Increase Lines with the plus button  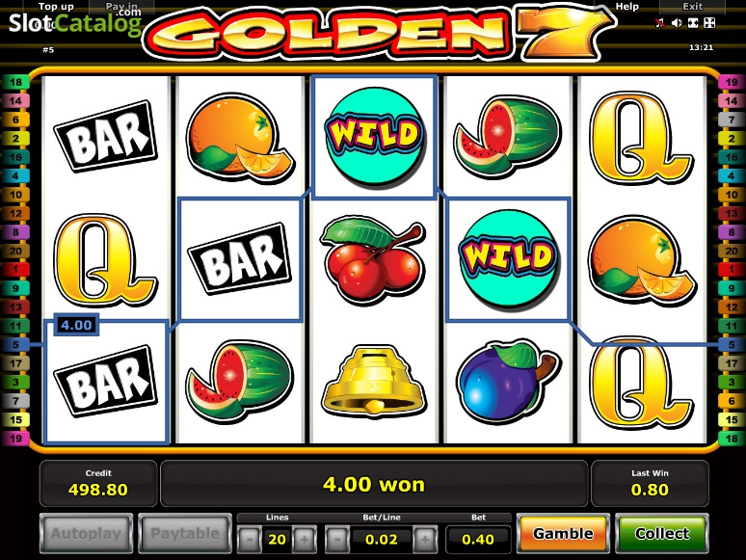[x=305, y=539]
